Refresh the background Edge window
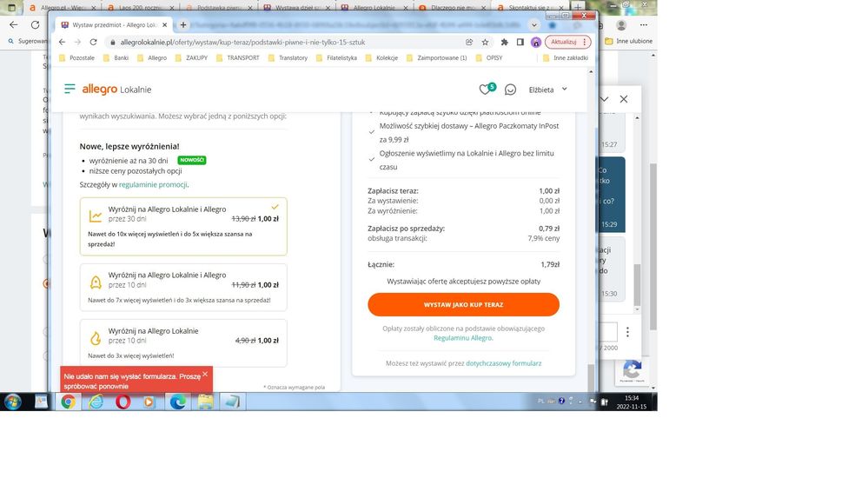 (x=35, y=25)
